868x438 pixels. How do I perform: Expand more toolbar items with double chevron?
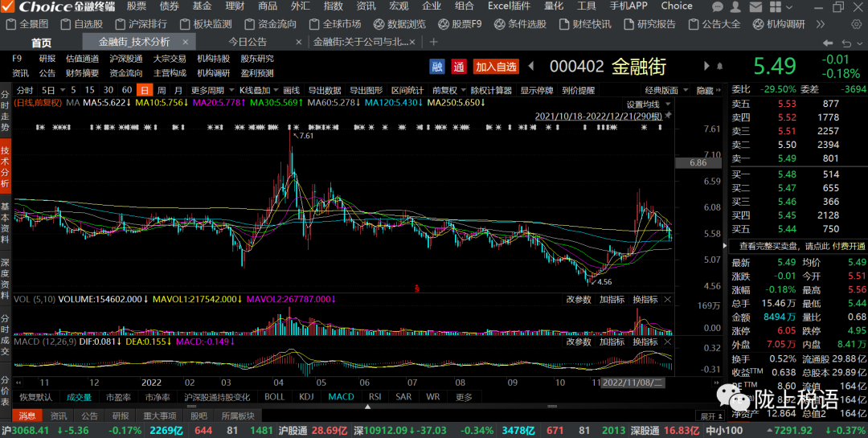(x=821, y=24)
